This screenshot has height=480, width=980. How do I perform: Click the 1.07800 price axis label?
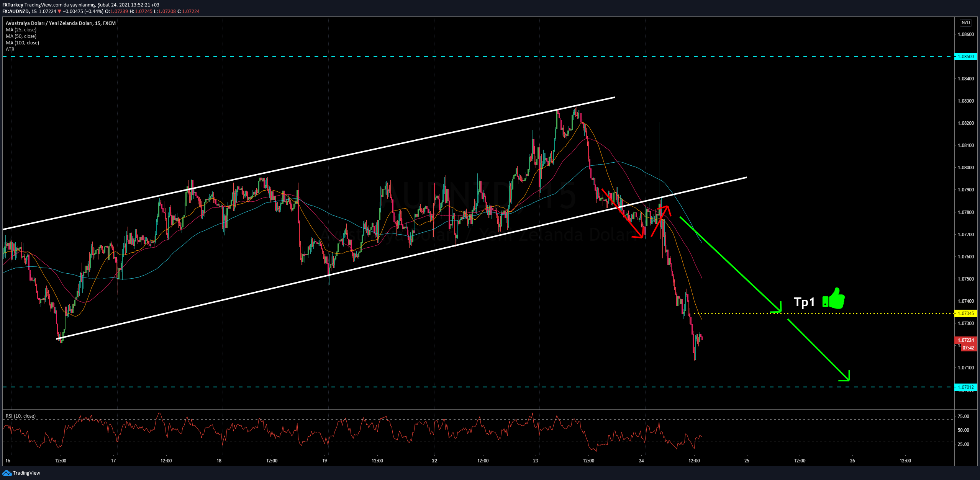(x=965, y=212)
